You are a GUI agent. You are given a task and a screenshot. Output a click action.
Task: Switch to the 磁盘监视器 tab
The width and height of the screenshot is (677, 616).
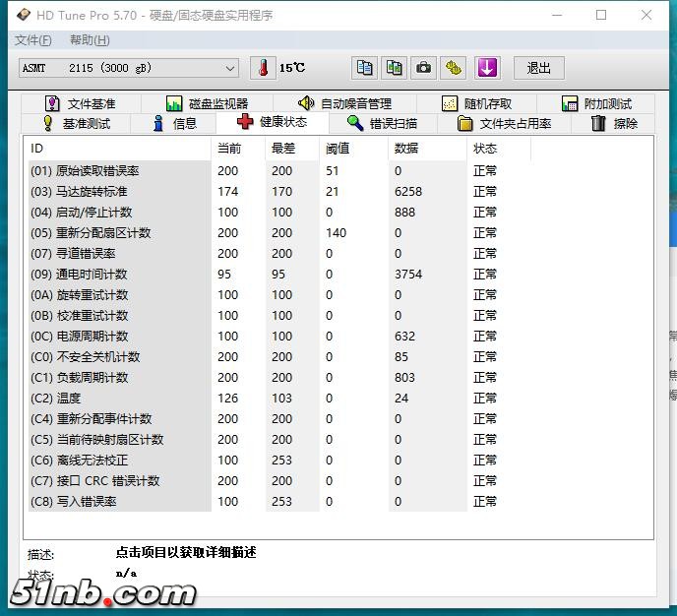(208, 103)
